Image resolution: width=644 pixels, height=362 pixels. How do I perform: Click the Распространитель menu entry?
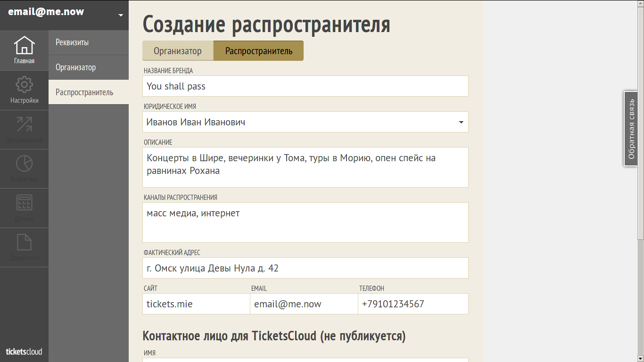(88, 92)
